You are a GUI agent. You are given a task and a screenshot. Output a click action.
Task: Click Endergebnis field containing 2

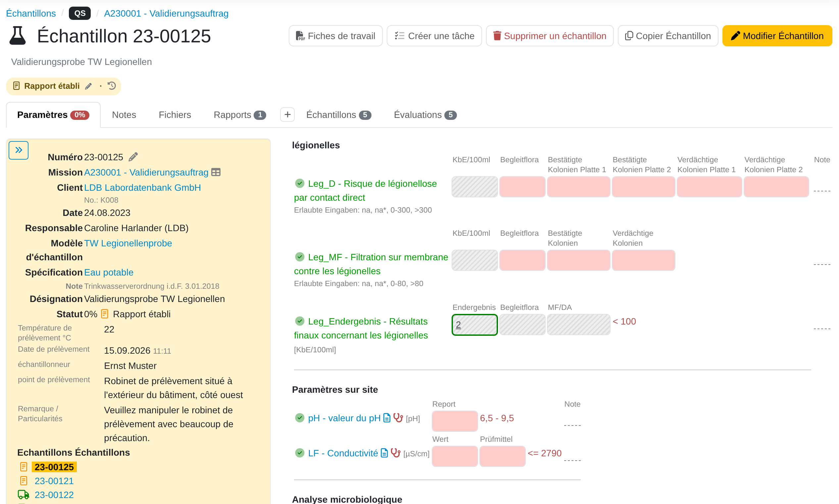(x=475, y=325)
